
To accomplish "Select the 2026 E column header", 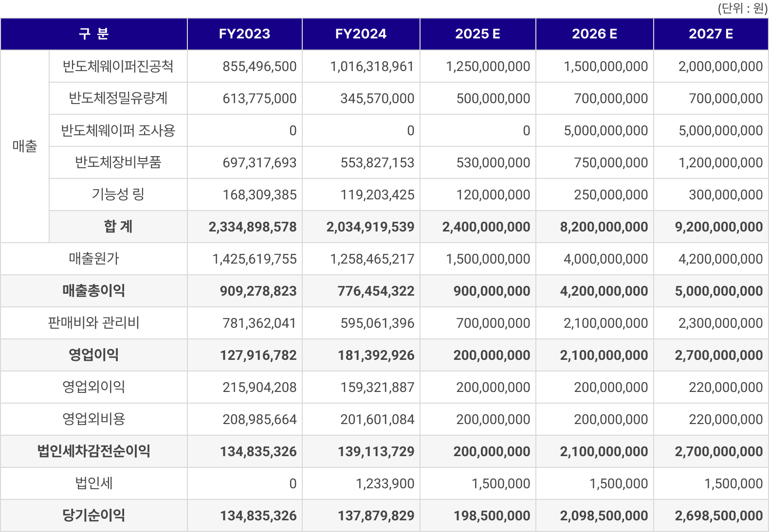I will (594, 34).
